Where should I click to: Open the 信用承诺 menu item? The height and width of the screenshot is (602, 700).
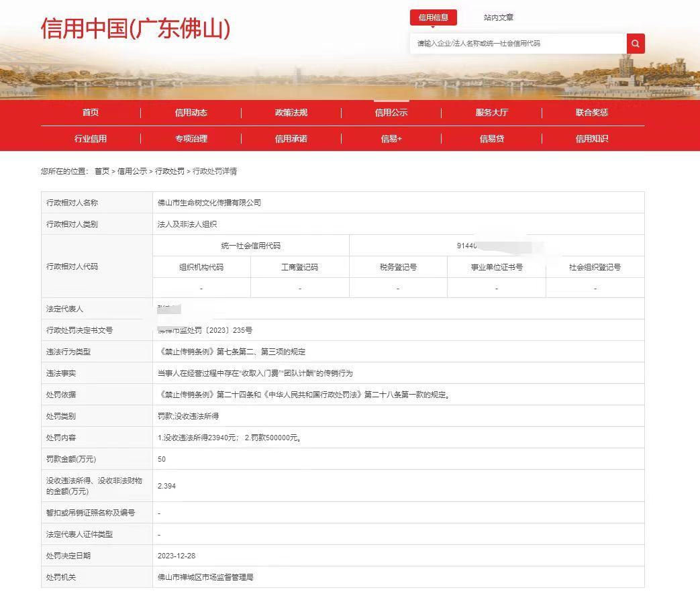pos(291,139)
